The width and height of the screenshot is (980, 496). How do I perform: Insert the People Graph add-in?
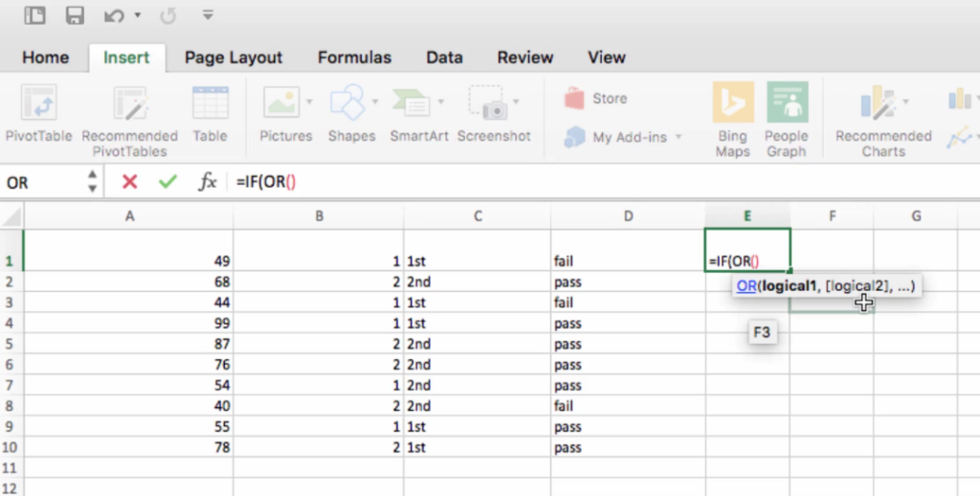tap(787, 119)
